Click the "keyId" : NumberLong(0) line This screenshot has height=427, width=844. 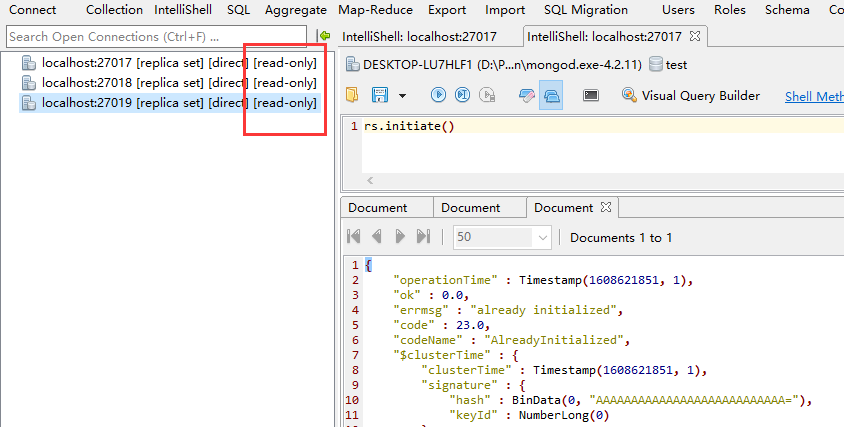click(x=529, y=415)
